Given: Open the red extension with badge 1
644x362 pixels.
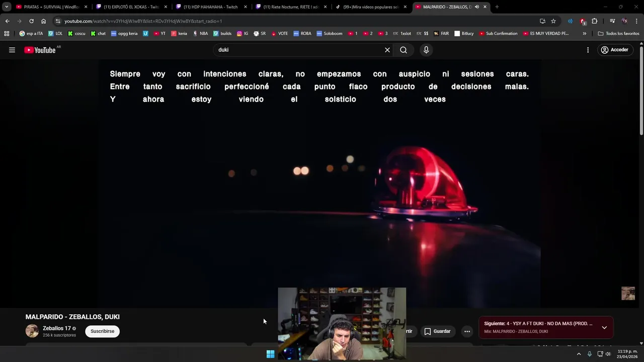Looking at the screenshot, I should 583,21.
